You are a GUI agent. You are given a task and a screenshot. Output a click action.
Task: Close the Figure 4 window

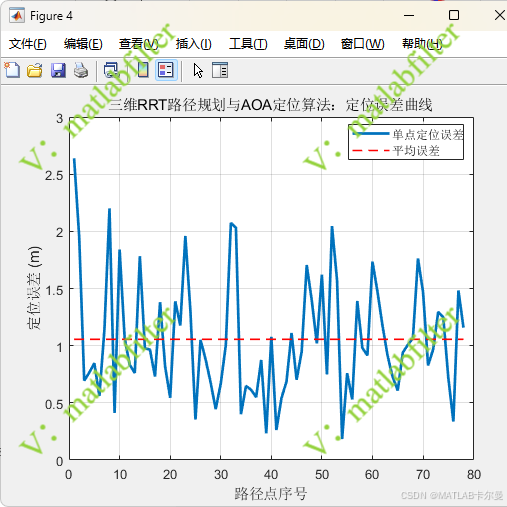(500, 15)
